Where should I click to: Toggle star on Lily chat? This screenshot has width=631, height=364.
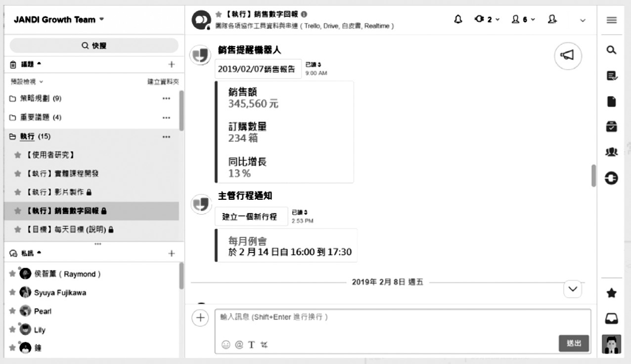pos(12,330)
